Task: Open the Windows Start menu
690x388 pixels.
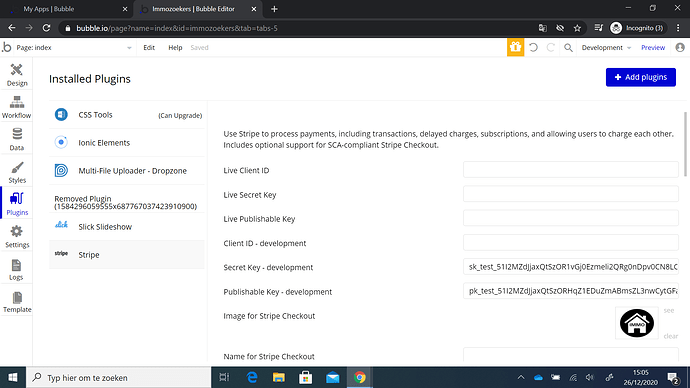Action: (13, 377)
